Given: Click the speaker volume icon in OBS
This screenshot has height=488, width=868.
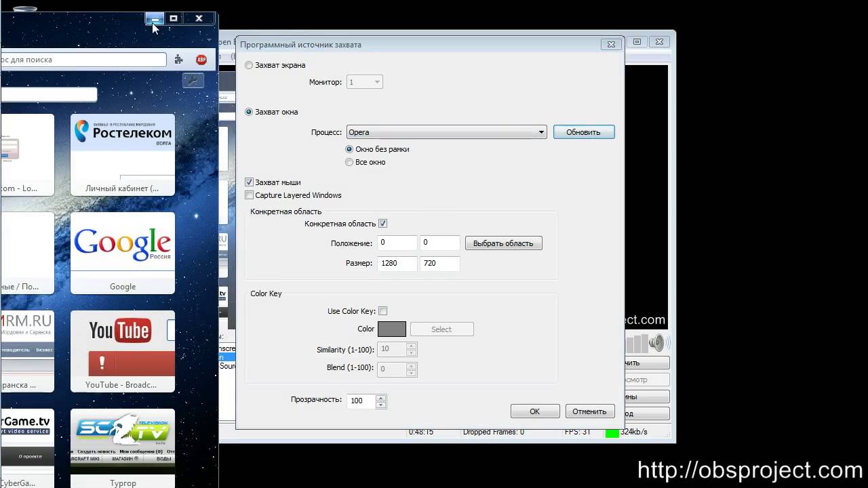Looking at the screenshot, I should [x=656, y=342].
